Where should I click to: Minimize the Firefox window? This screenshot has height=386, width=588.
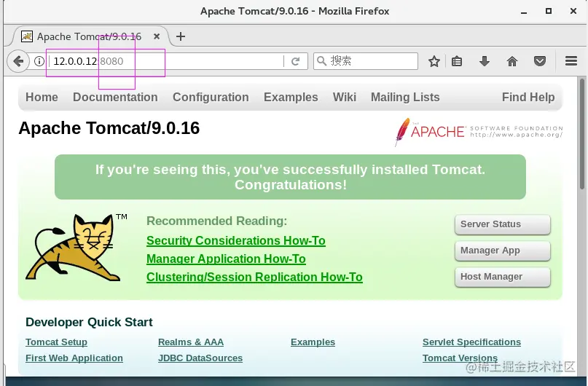tap(524, 12)
